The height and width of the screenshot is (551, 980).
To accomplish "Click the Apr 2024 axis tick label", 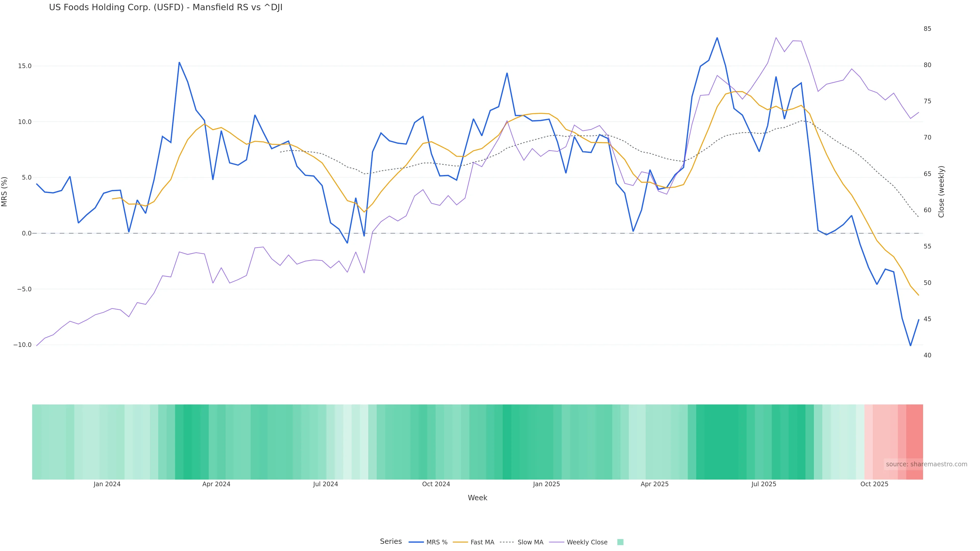I will coord(216,484).
